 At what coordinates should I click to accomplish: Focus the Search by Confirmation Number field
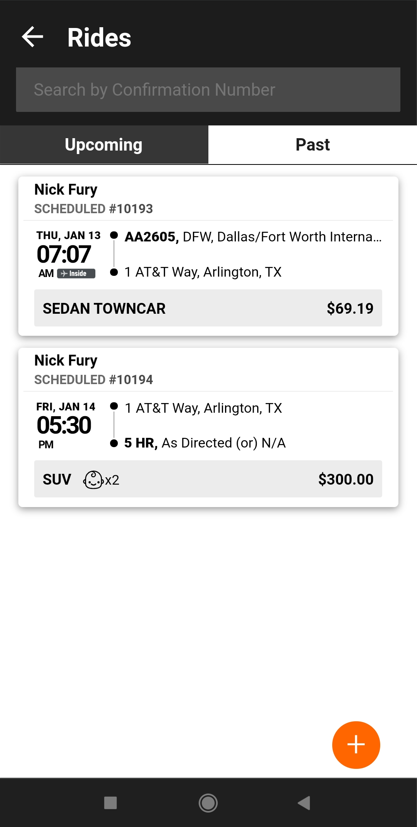(x=208, y=90)
